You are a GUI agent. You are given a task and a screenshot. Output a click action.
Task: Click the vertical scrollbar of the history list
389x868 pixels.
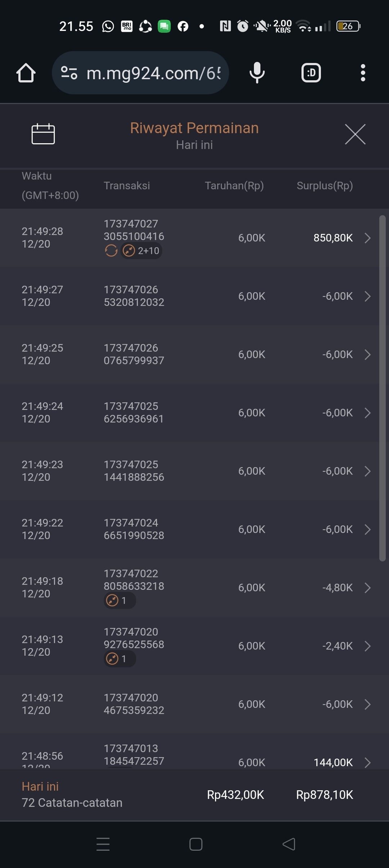(382, 388)
